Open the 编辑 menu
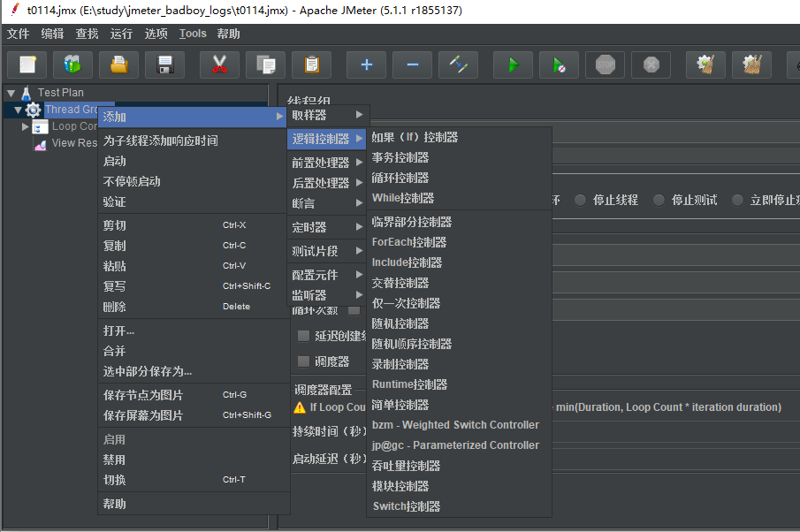 52,34
